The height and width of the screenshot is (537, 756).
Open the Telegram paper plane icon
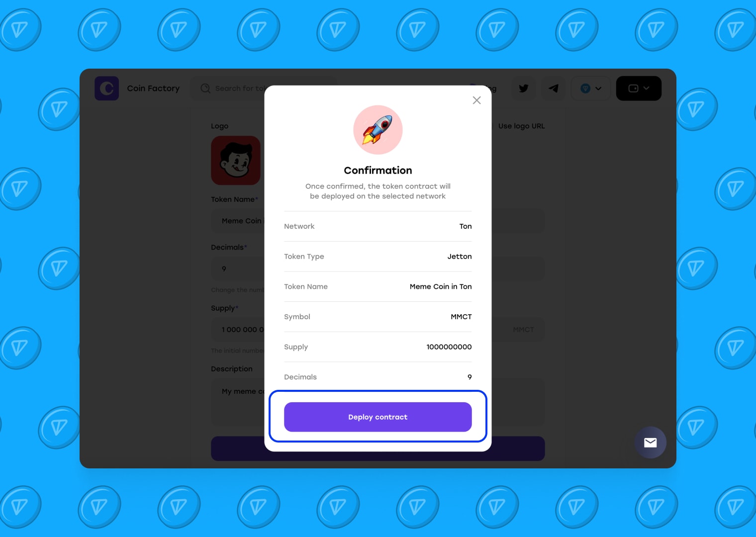[x=553, y=89]
